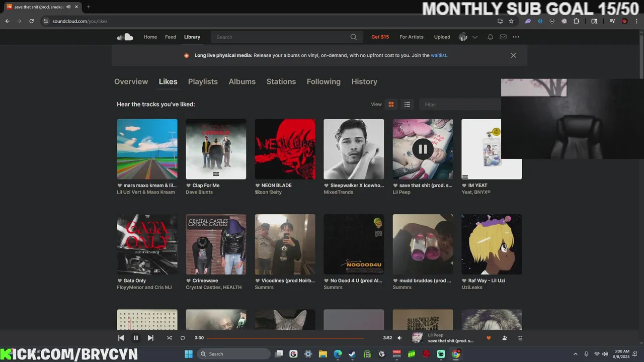The width and height of the screenshot is (644, 362).
Task: Open File Explorer from taskbar
Action: coord(323,354)
